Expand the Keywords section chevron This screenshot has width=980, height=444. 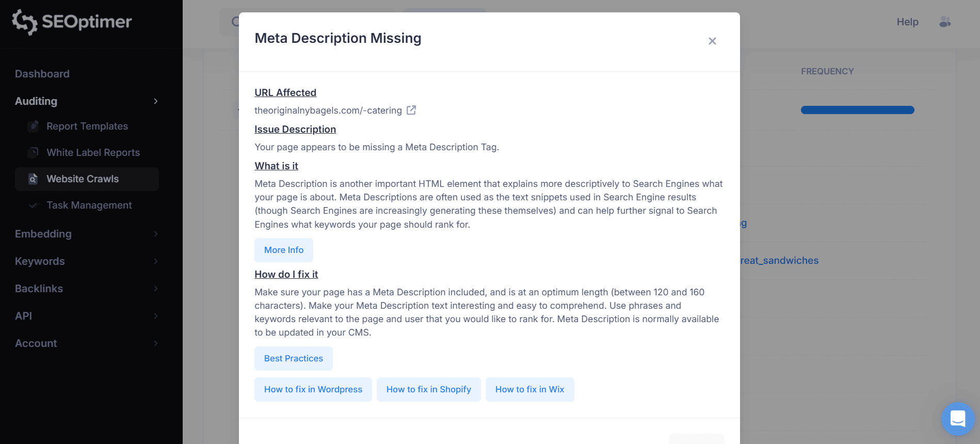[x=155, y=261]
